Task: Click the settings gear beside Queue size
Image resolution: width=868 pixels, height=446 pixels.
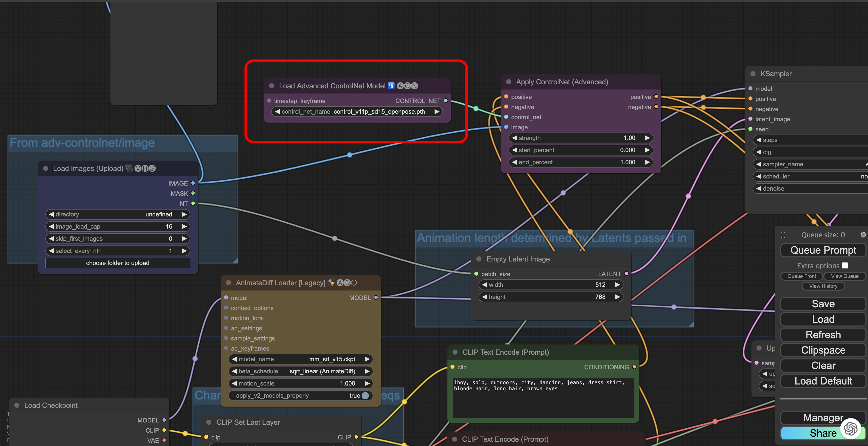Action: (863, 235)
